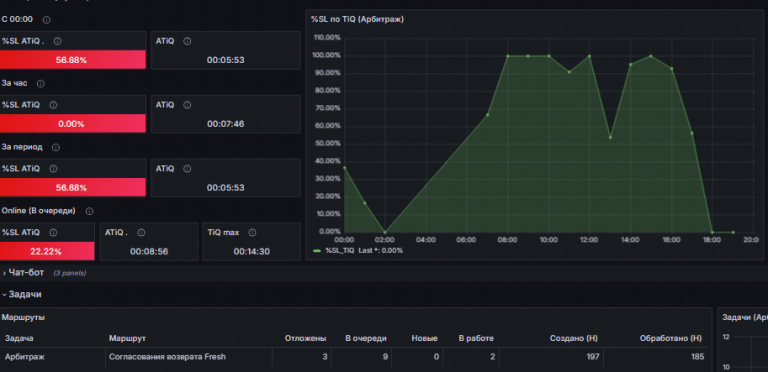Click the chart data point at 02:00
Viewport: 768px width, 372px height.
coord(385,232)
